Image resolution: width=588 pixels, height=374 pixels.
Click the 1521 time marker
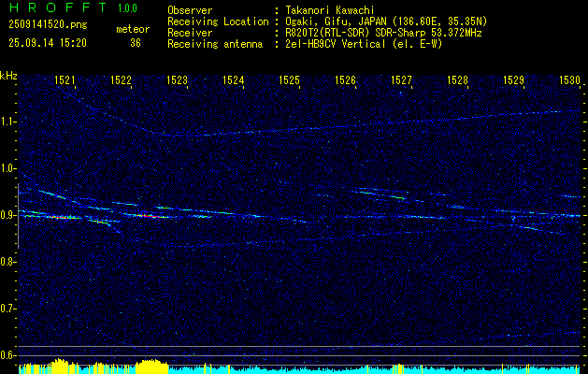[65, 81]
